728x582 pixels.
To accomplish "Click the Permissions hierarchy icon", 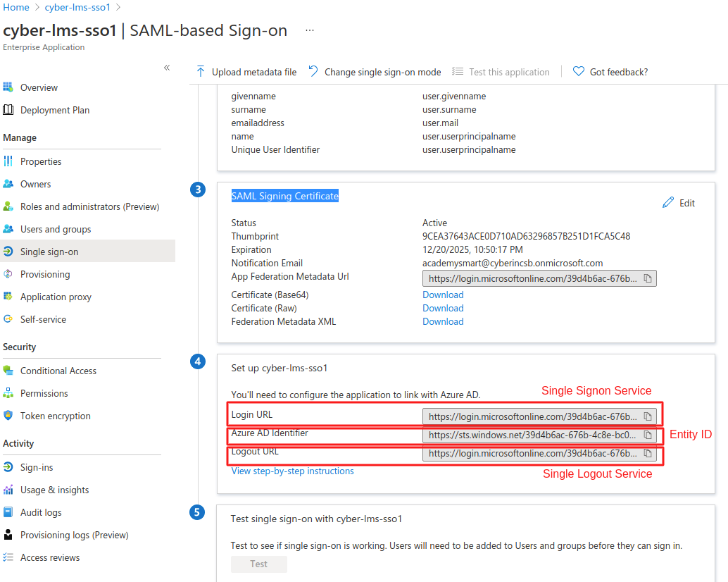I will pyautogui.click(x=8, y=393).
